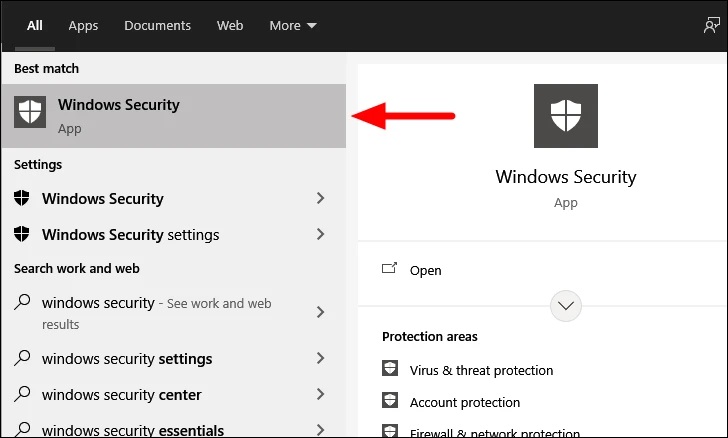Screen dimensions: 728x438
Task: Click the feedback person icon
Action: (711, 26)
